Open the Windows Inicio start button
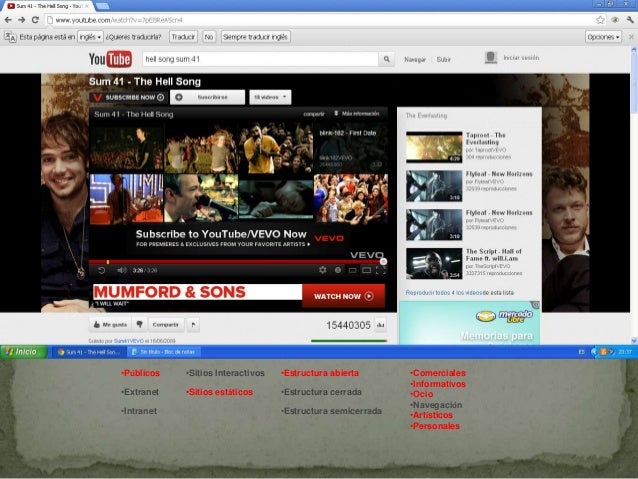Image resolution: width=638 pixels, height=479 pixels. coord(24,352)
